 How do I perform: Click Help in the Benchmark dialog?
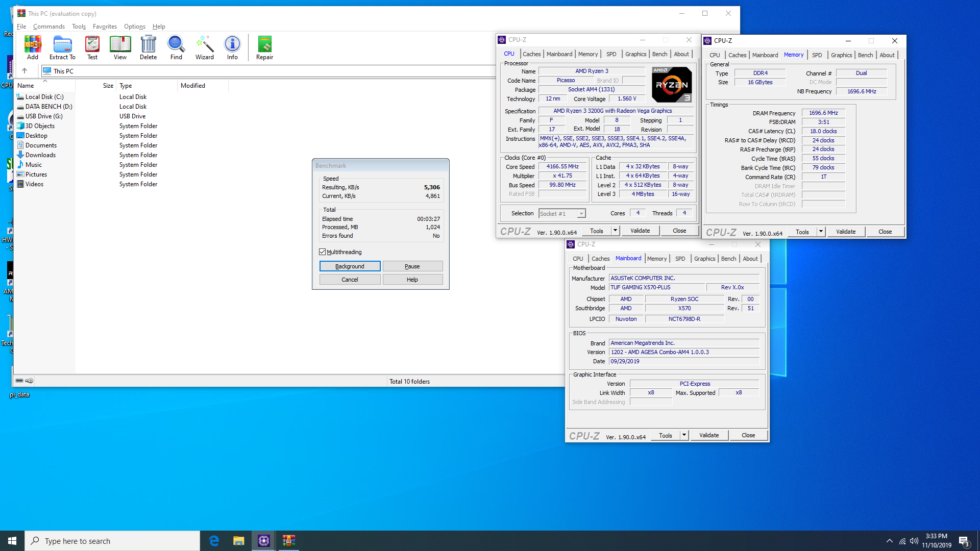click(412, 280)
